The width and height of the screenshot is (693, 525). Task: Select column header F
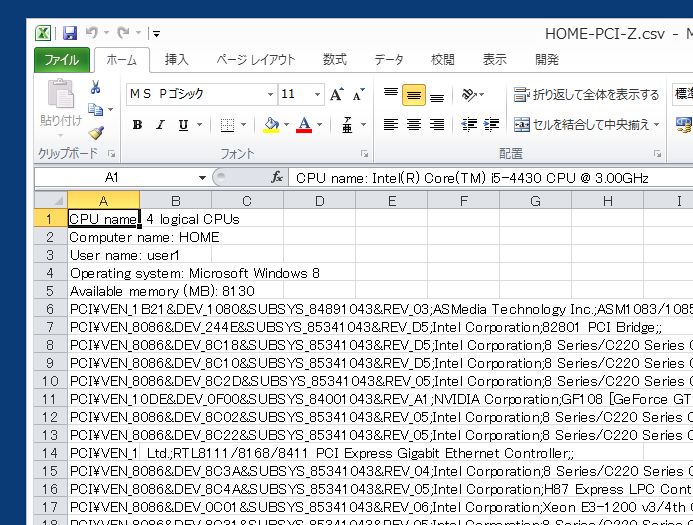pyautogui.click(x=463, y=201)
